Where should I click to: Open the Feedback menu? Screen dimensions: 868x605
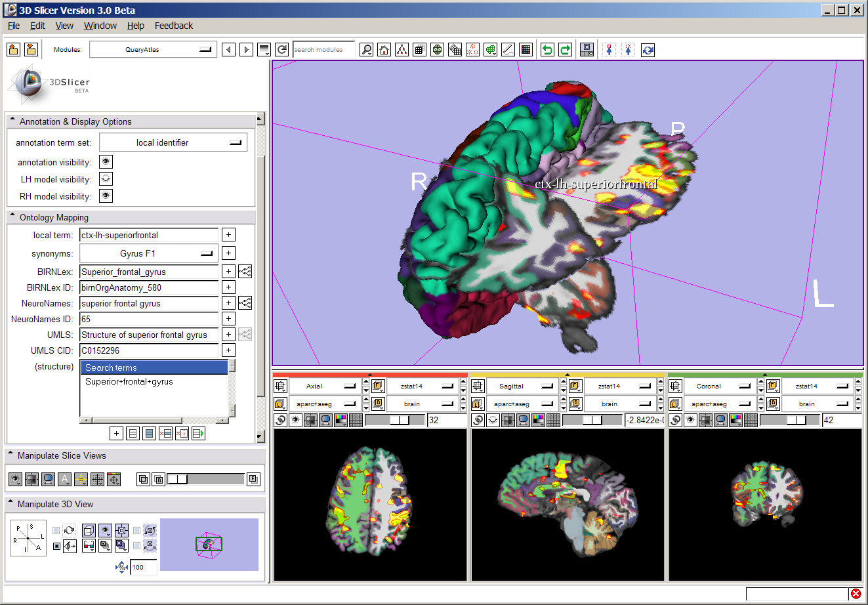coord(174,26)
